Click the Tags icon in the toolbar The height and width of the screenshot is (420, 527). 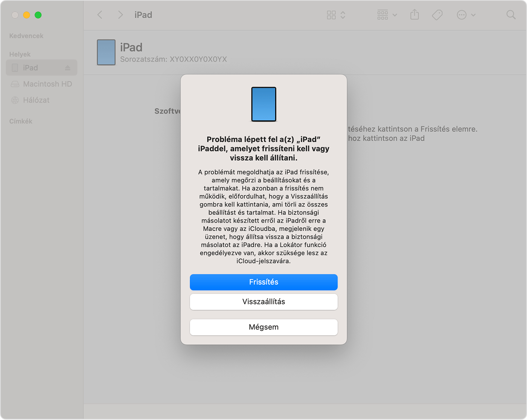point(437,15)
